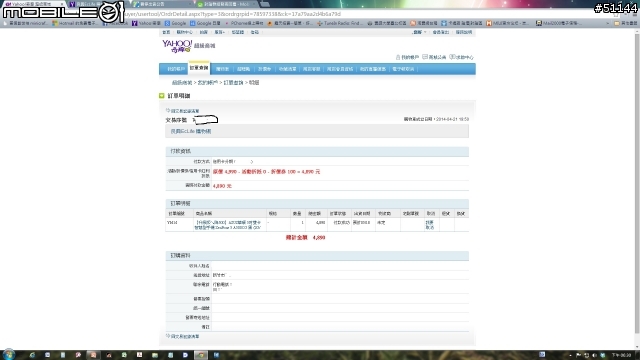Image resolution: width=640 pixels, height=360 pixels.
Task: Open the 訂單查詢 navigation tab
Action: point(199,68)
